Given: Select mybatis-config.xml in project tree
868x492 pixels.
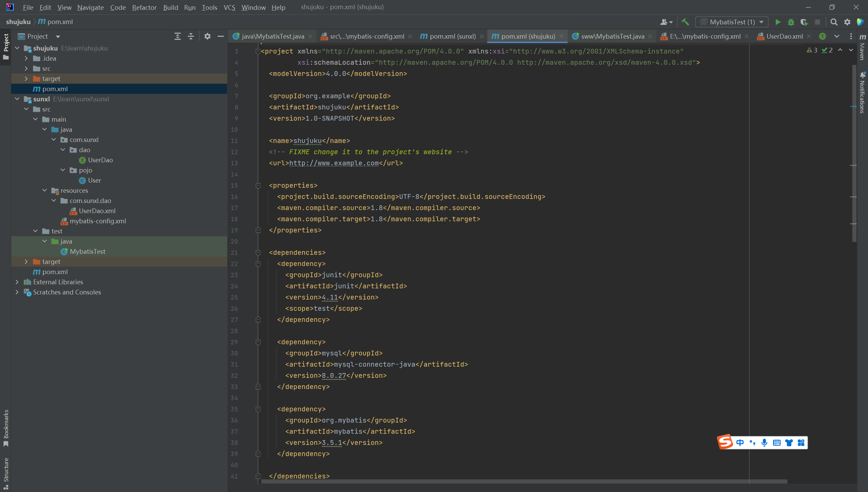Looking at the screenshot, I should pos(98,221).
